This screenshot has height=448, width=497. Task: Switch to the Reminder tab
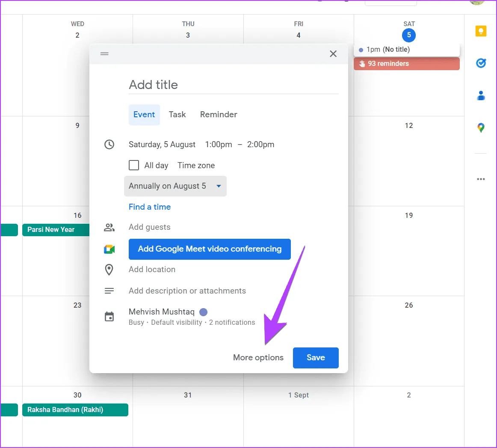point(219,115)
